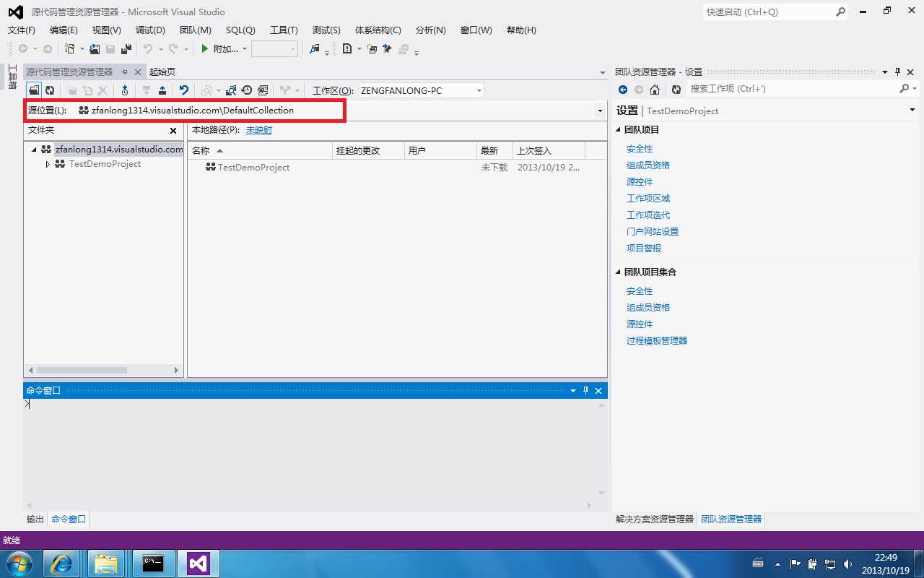
Task: Open the 门户网站设置 link
Action: [x=653, y=232]
